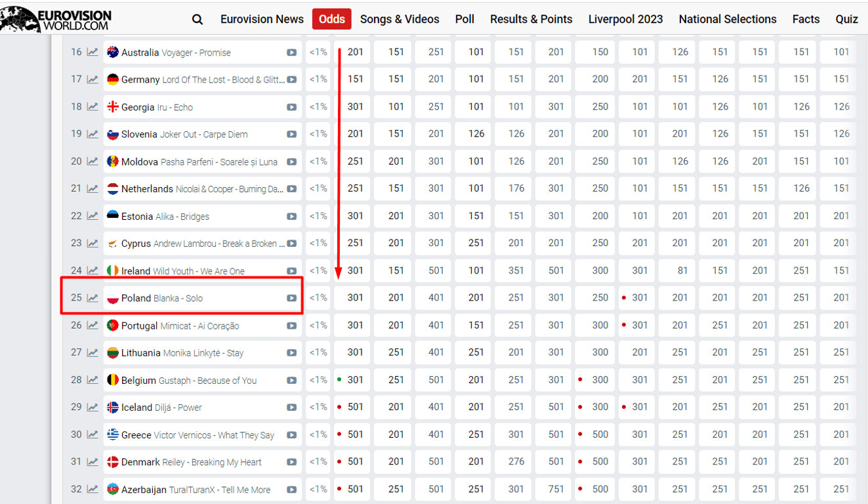Show the odds trend chart for Germany
This screenshot has height=504, width=868.
(93, 79)
